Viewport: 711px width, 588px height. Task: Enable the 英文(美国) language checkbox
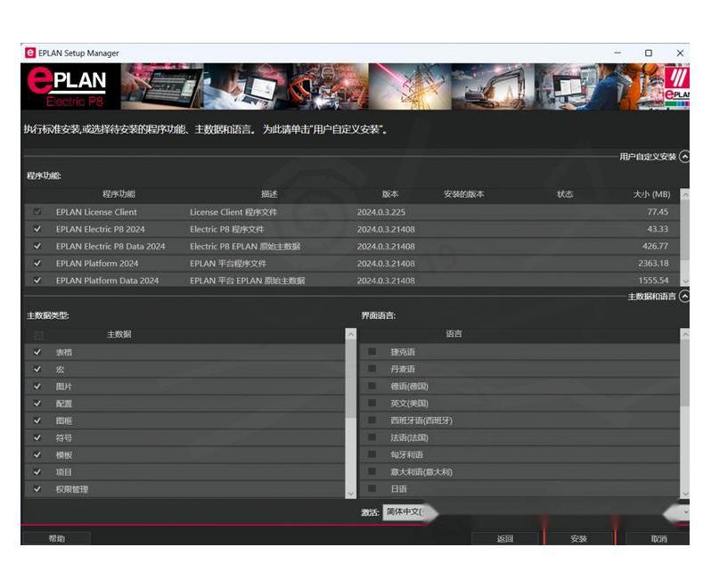pos(372,404)
